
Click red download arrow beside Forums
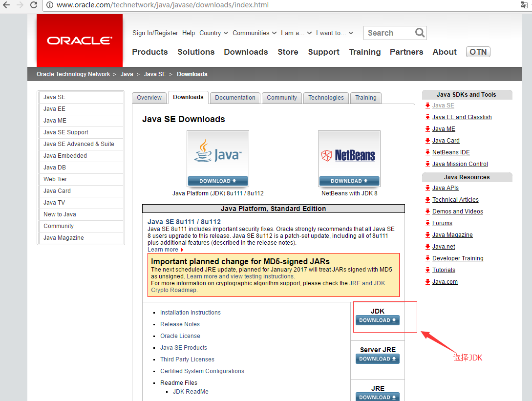pos(427,223)
